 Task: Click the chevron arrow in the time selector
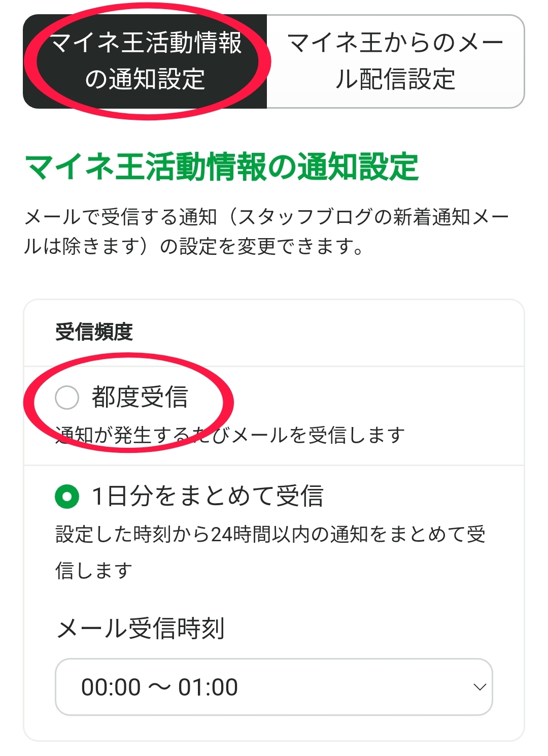click(479, 687)
